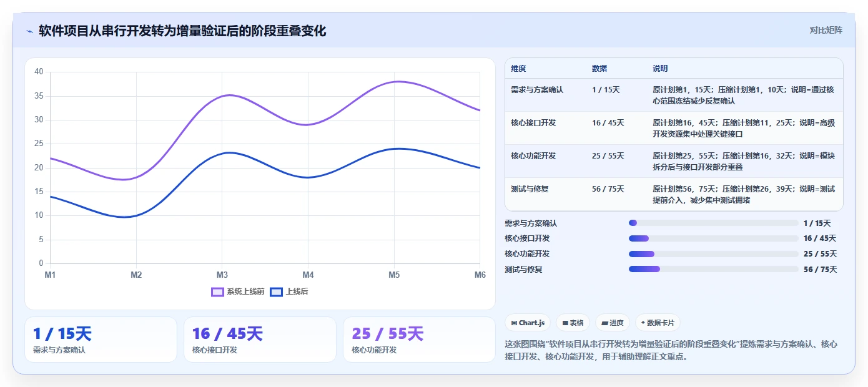Screen dimensions: 868x387
Task: Click the summary paragraph starting with 这张图围绕
Action: point(671,350)
